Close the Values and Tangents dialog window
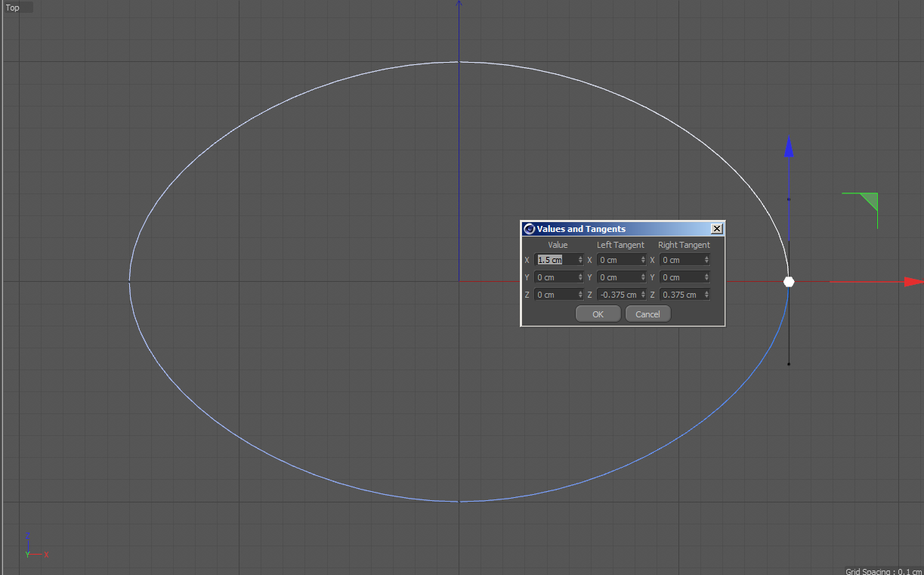Image resolution: width=924 pixels, height=575 pixels. tap(717, 229)
